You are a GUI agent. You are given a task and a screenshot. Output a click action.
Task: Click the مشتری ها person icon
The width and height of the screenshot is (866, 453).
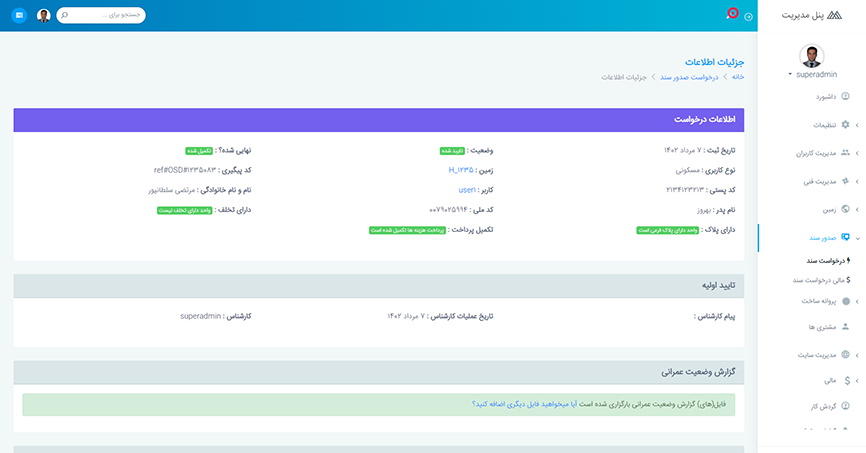click(x=846, y=326)
